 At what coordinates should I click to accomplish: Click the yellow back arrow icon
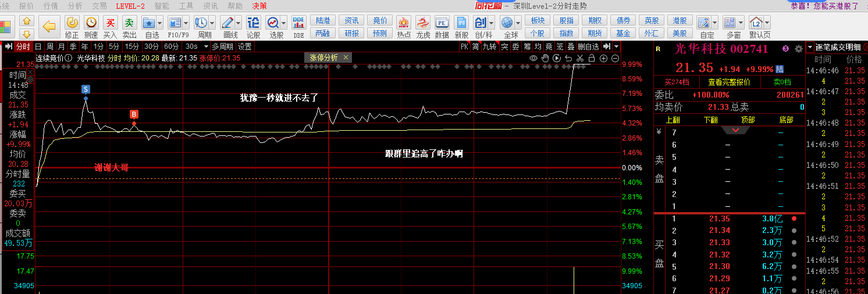click(50, 26)
